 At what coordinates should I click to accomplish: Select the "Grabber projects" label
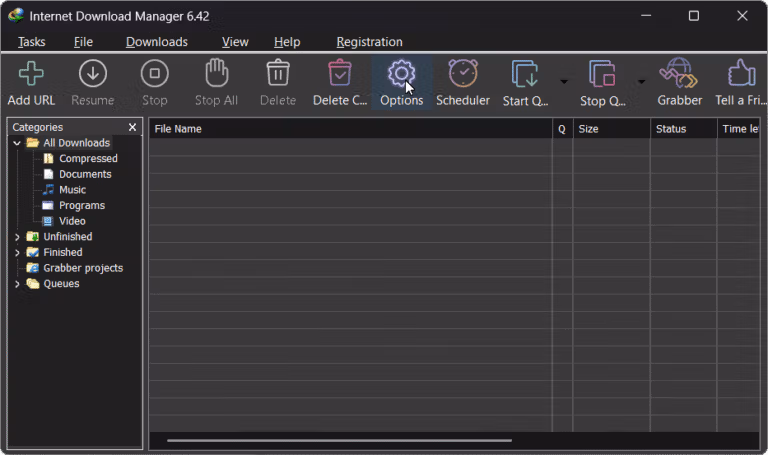[83, 268]
